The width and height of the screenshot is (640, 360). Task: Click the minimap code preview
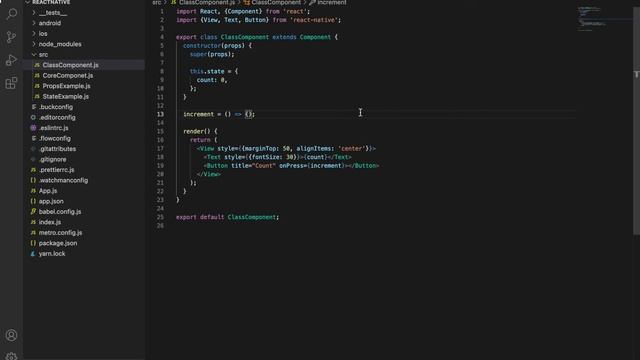point(592,18)
